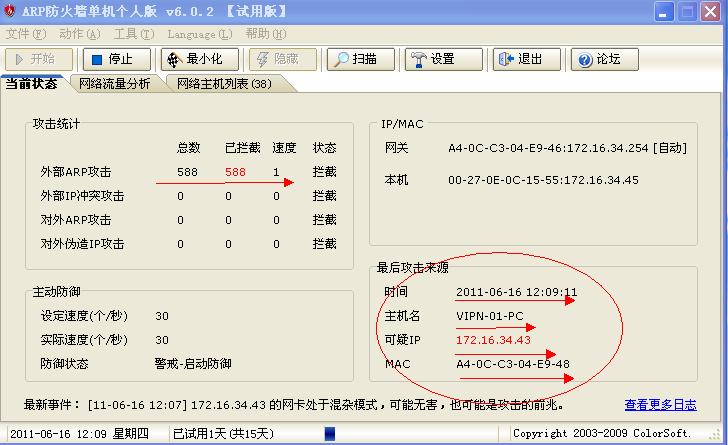Click the 已试用1天 (共15天) status bar entry
This screenshot has height=445, width=728.
click(x=223, y=434)
